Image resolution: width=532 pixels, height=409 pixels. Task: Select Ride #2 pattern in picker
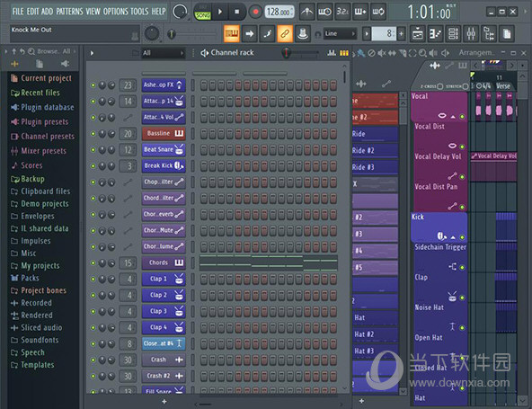tap(375, 150)
